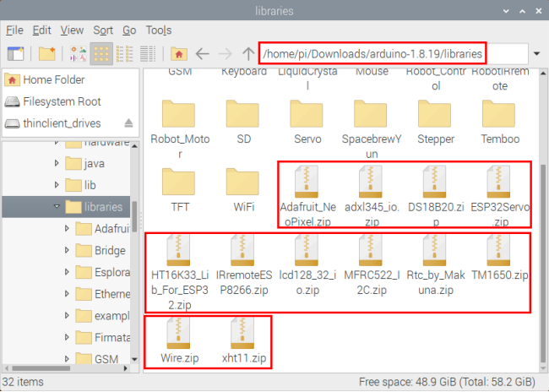Open the path history dropdown arrow
This screenshot has height=392, width=549.
536,54
